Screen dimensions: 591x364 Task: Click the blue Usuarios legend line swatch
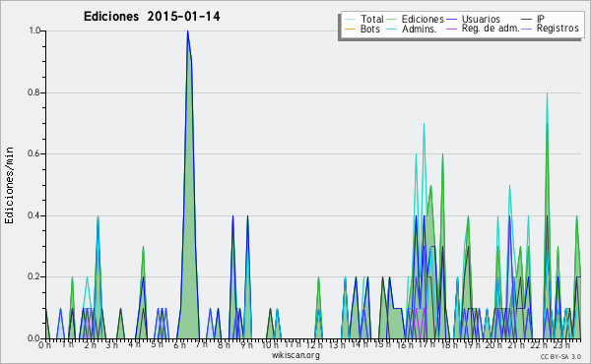[x=451, y=20]
